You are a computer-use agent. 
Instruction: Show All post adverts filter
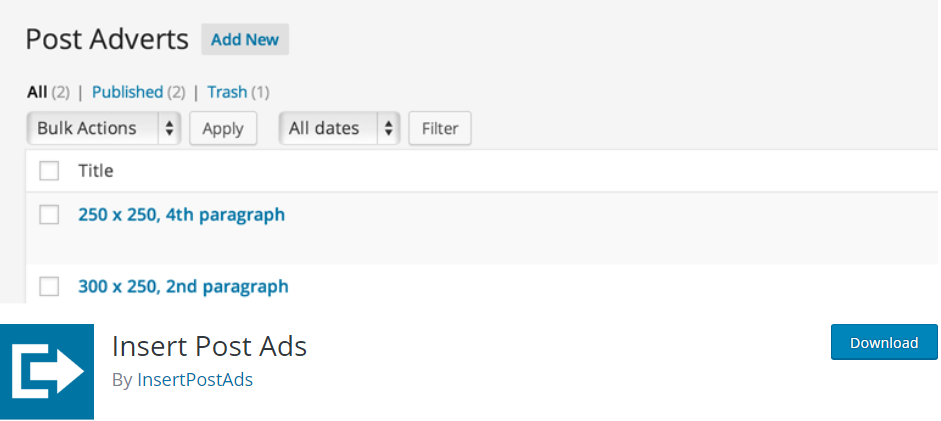click(x=37, y=92)
